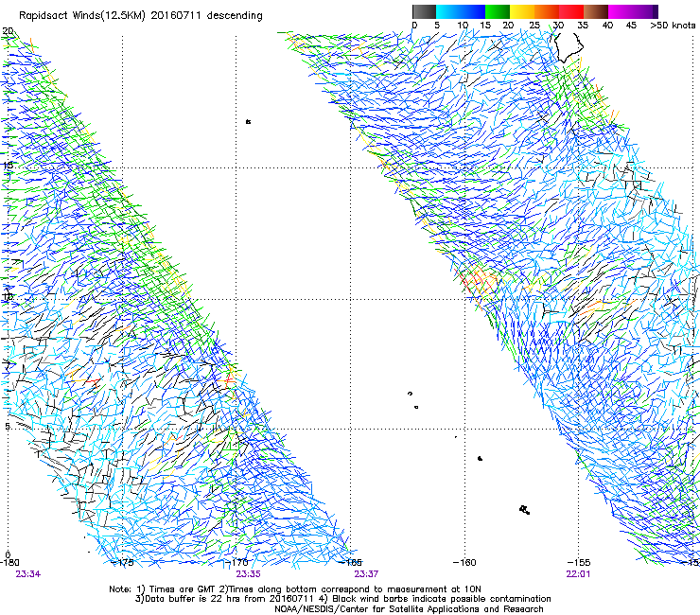Click the '15' label under the color bar
The image size is (700, 615).
click(485, 26)
